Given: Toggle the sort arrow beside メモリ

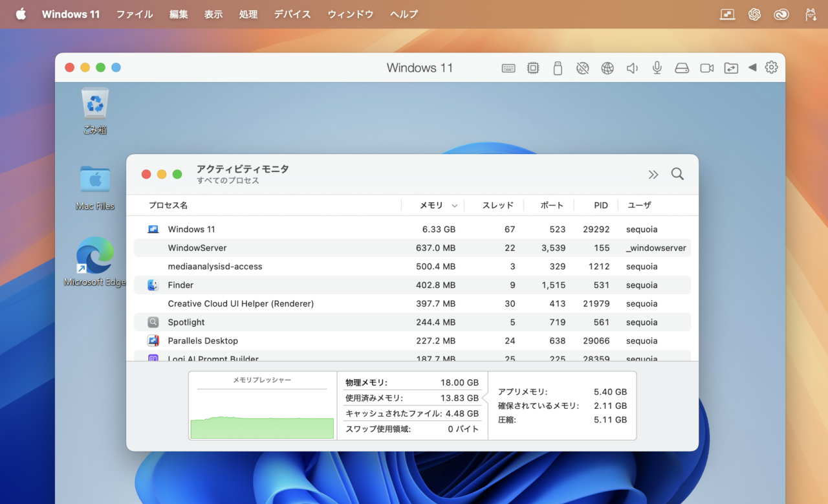Looking at the screenshot, I should click(x=454, y=206).
